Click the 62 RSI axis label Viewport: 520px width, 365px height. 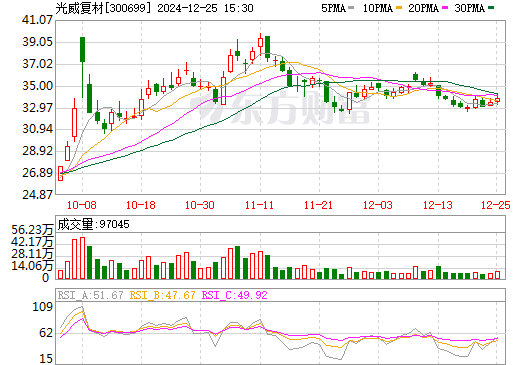(x=46, y=333)
